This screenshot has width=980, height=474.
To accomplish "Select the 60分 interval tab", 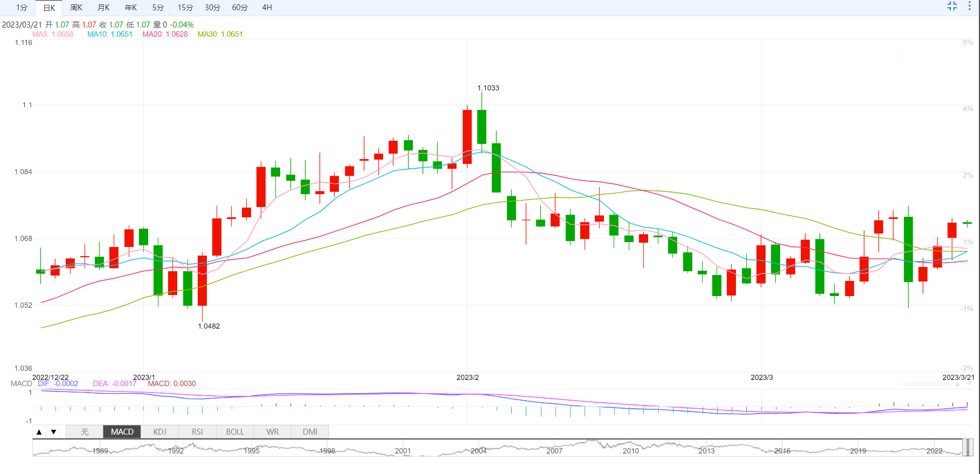I will (x=240, y=8).
